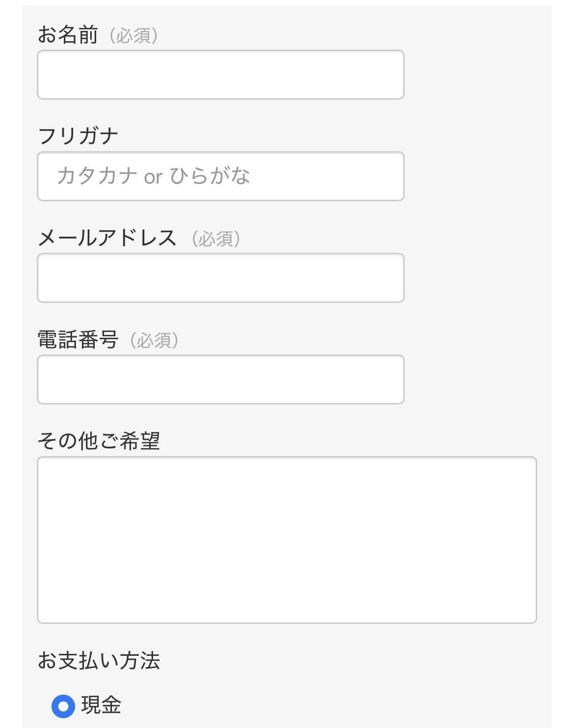This screenshot has width=574, height=728.
Task: Click the お名前 field label
Action: pos(68,35)
